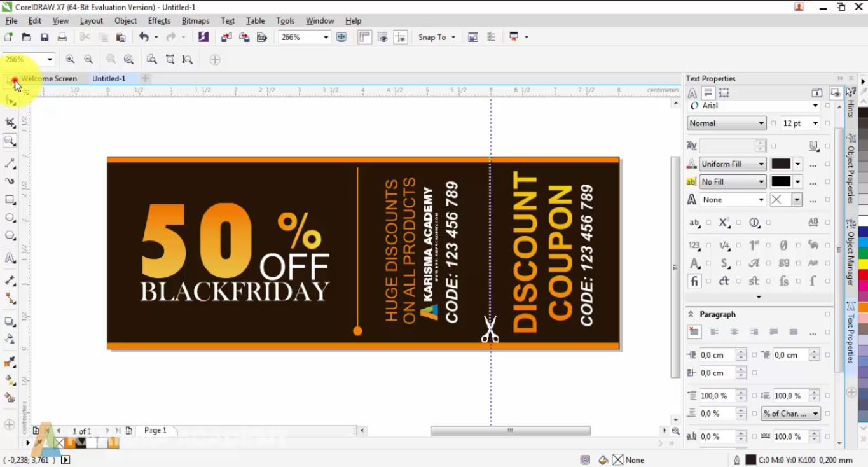Open the Layout menu
The height and width of the screenshot is (467, 868).
pyautogui.click(x=92, y=21)
